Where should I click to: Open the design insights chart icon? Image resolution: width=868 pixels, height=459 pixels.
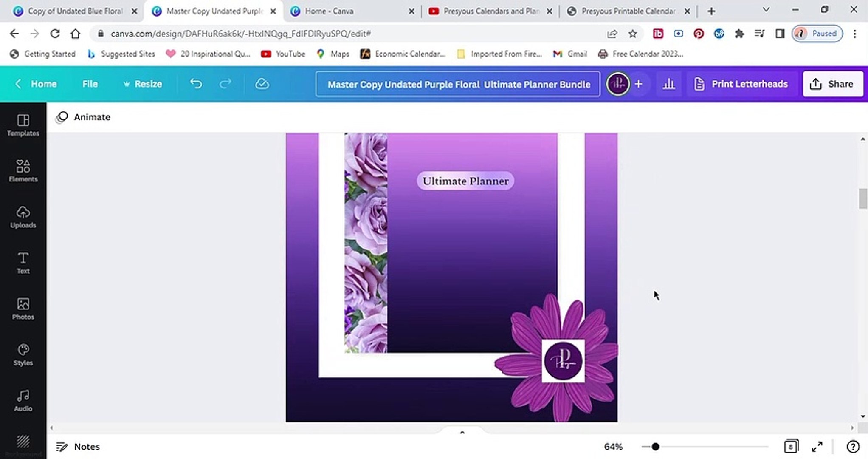point(669,84)
